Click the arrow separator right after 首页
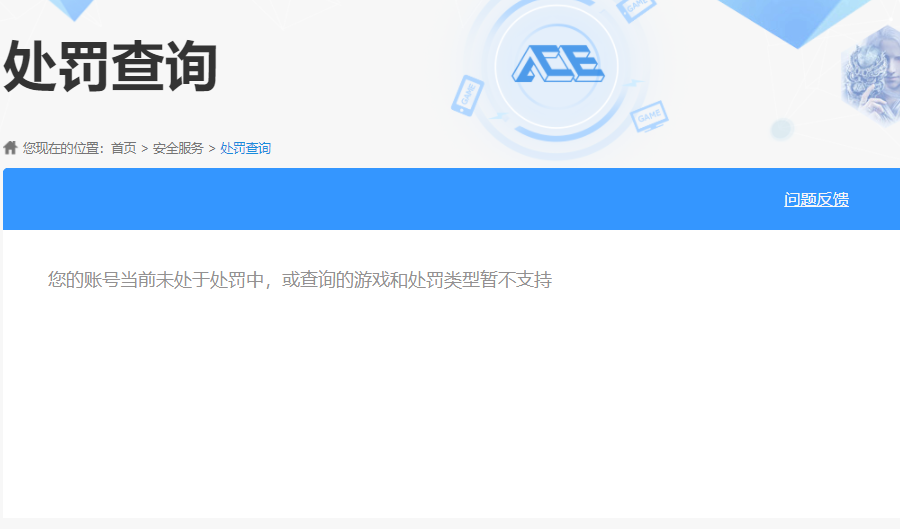 pos(145,149)
